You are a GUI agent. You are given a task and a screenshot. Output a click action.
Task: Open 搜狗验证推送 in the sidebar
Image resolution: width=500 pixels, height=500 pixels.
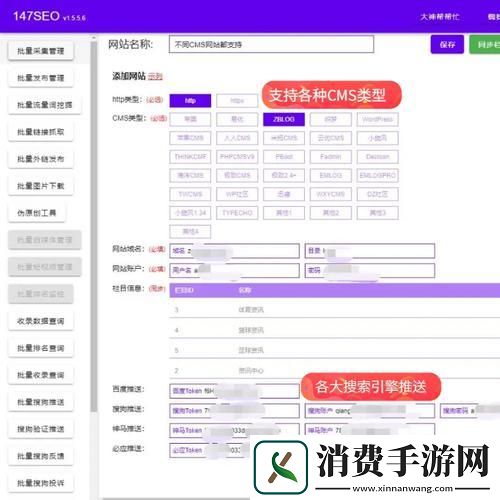41,429
